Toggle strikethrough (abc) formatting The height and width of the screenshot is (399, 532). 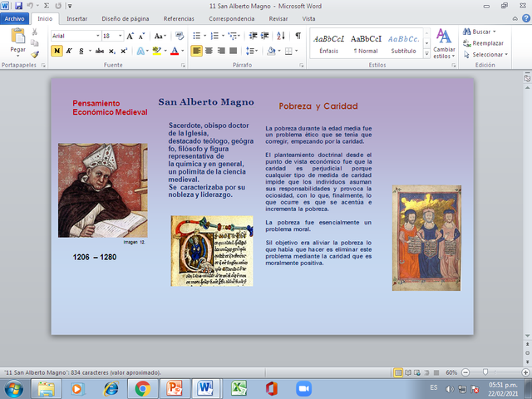(x=100, y=52)
